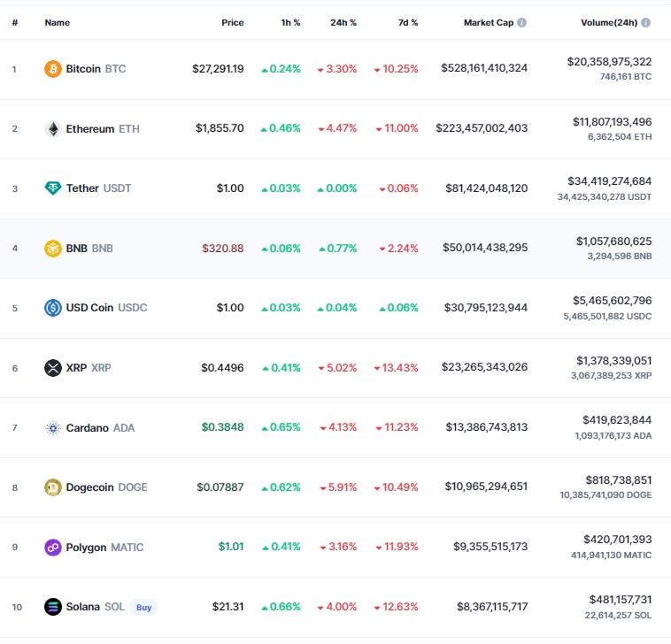The width and height of the screenshot is (671, 644).
Task: Click the Polygon purple logo icon
Action: tap(53, 548)
